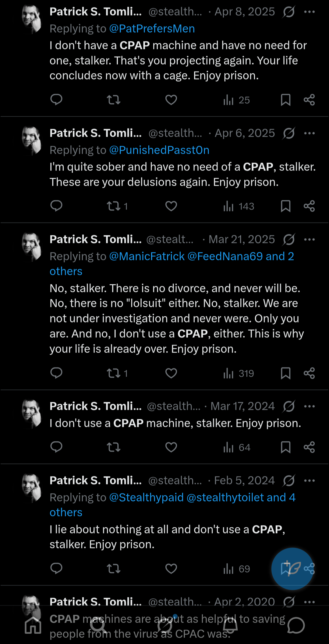This screenshot has height=644, width=329.
Task: Like the Apr 8, 2025 tweet
Action: [171, 100]
